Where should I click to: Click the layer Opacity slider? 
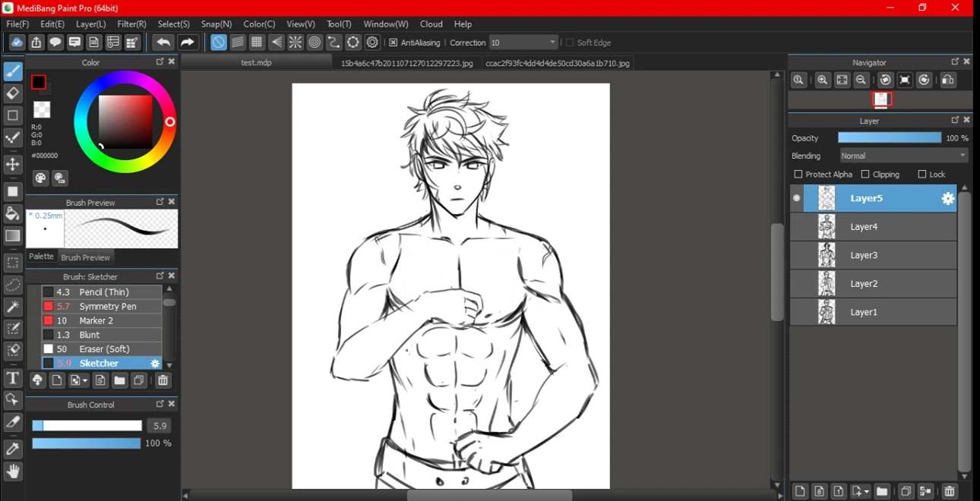pos(890,138)
